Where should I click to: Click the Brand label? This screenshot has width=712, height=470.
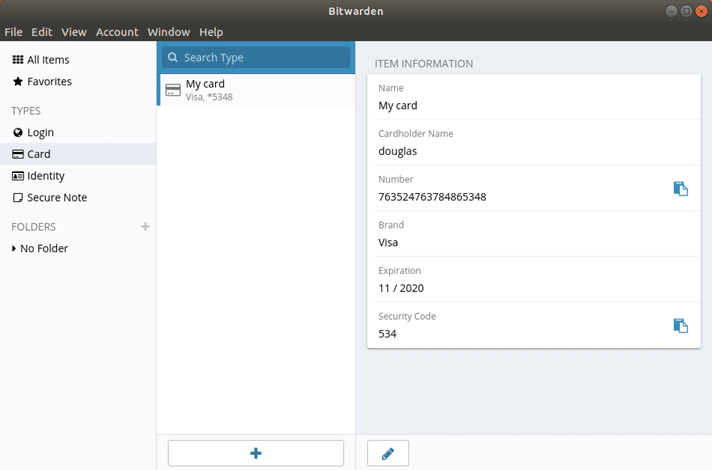coord(391,225)
